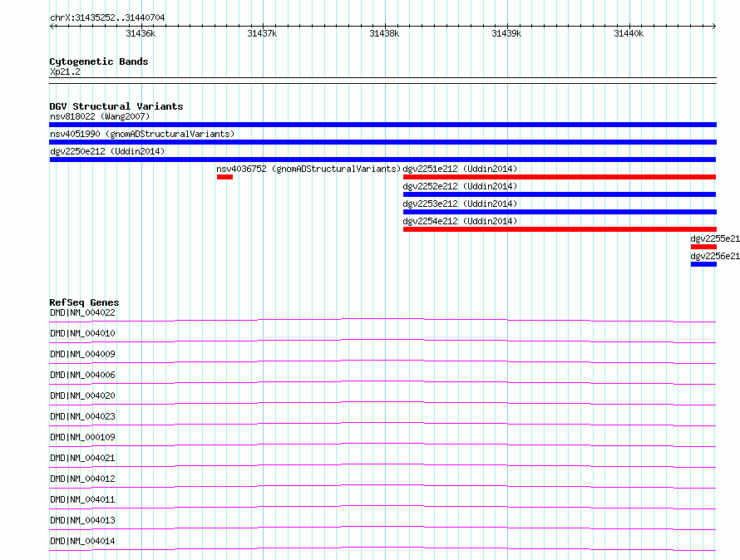Click the magenta intron line of DMD|NM_000109
The width and height of the screenshot is (740, 560).
coord(382,444)
